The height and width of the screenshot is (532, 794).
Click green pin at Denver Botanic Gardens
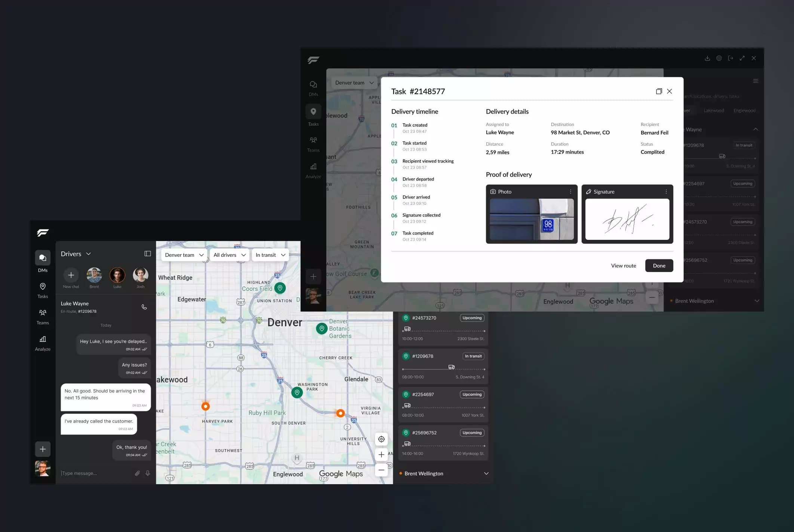[321, 328]
